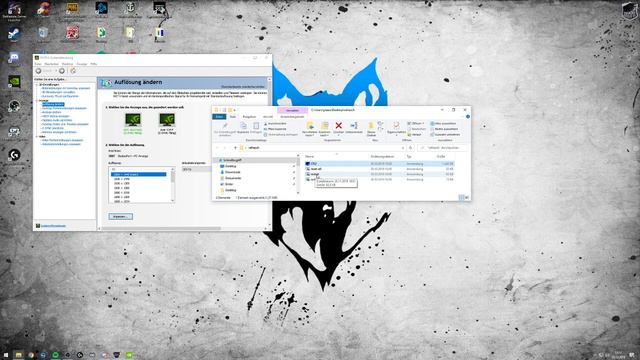640x360 pixels.
Task: Open the Discord desktop shortcut
Action: (14, 58)
